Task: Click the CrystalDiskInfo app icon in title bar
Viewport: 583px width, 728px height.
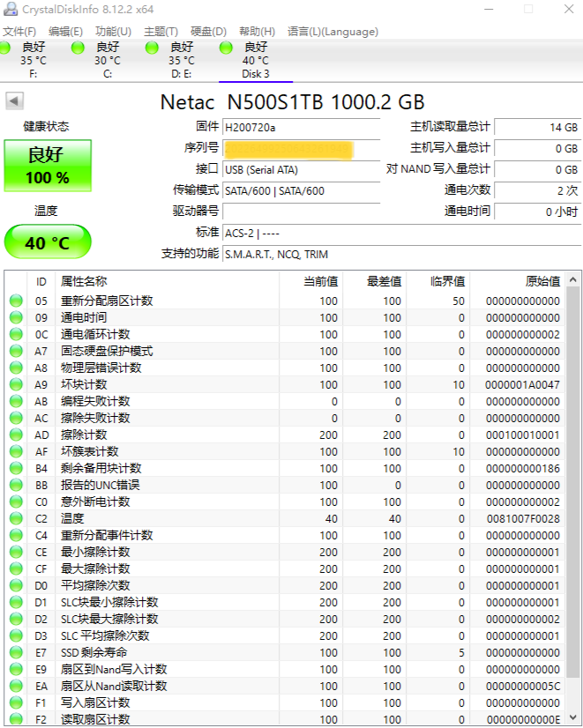Action: tap(10, 9)
